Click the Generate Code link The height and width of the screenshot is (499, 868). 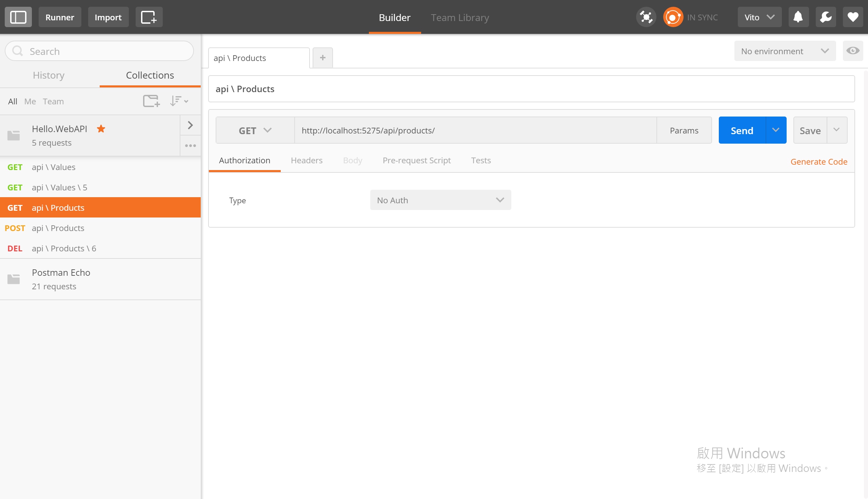818,161
